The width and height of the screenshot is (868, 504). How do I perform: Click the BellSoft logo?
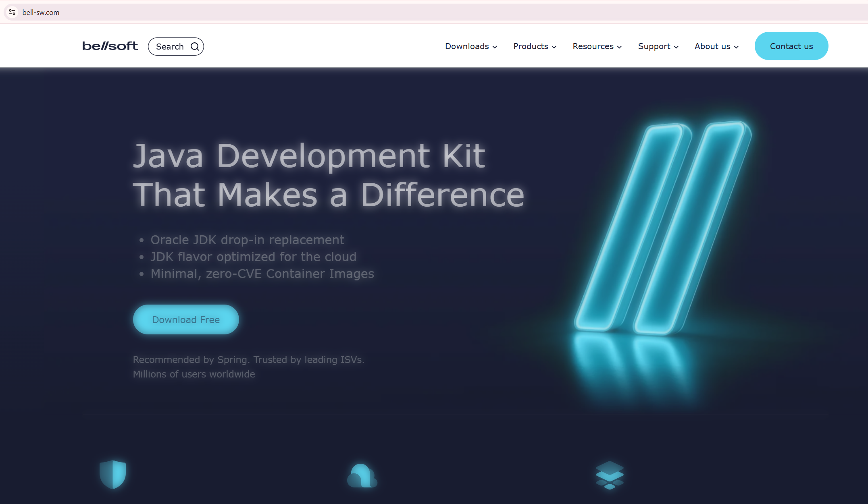click(x=110, y=46)
